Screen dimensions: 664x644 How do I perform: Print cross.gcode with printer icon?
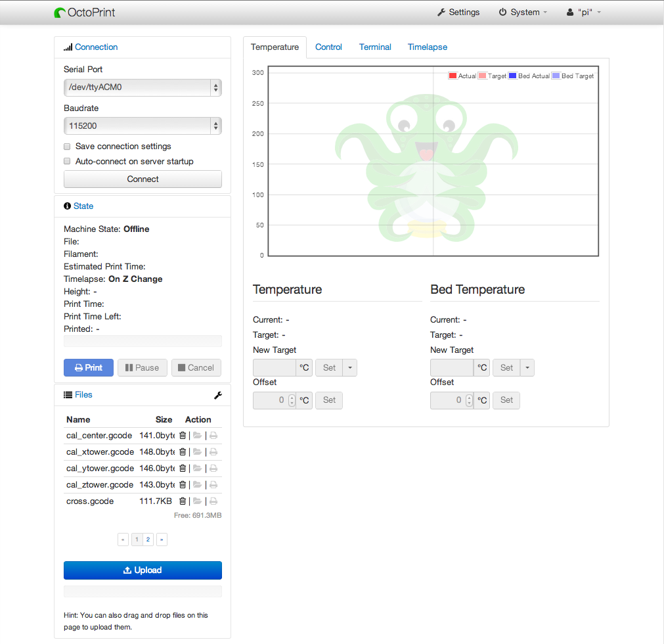(x=213, y=501)
